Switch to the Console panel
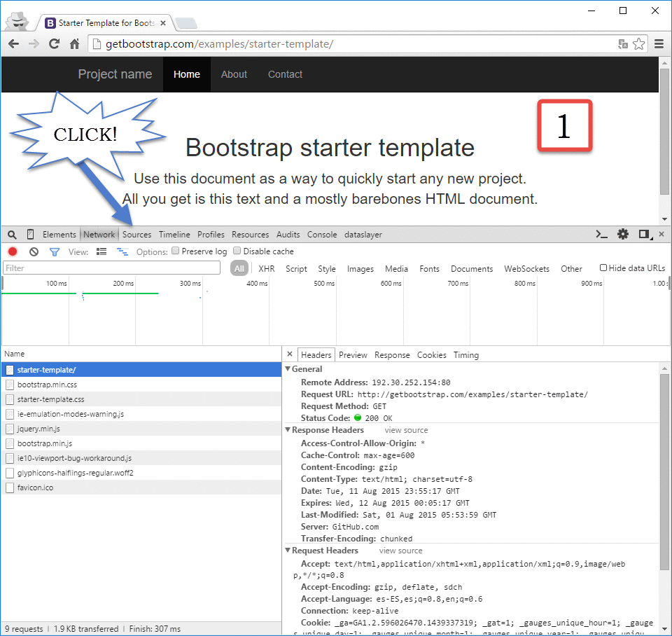The image size is (672, 636). [322, 235]
